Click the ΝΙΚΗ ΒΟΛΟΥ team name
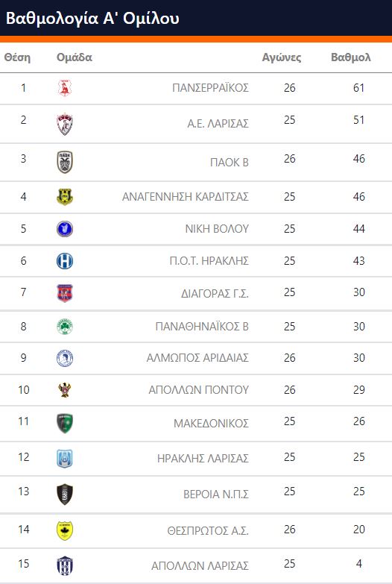392x584 pixels. [x=217, y=229]
